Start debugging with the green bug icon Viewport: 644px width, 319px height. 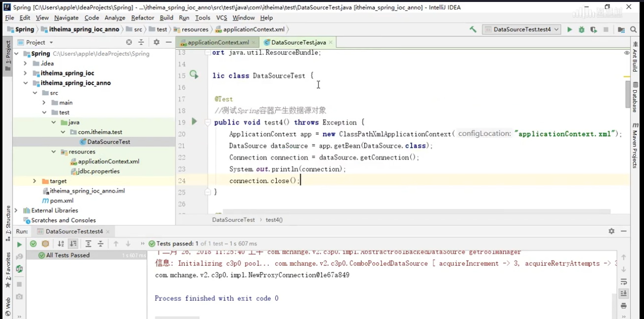[581, 30]
